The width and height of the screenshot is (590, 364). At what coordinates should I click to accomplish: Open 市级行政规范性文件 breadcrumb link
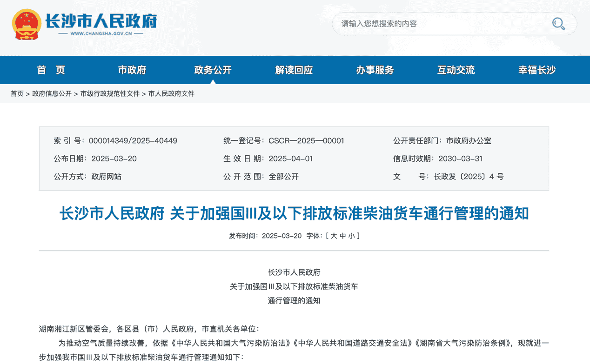coord(110,94)
